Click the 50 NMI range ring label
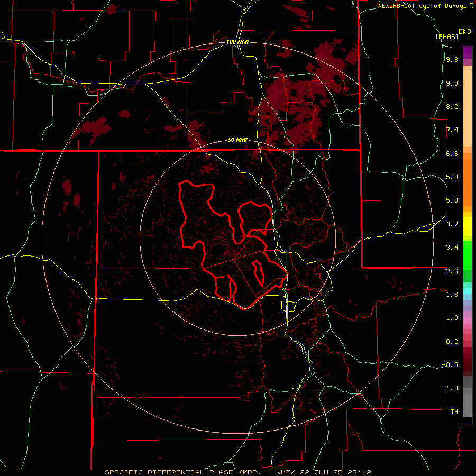This screenshot has height=476, width=476. [237, 140]
